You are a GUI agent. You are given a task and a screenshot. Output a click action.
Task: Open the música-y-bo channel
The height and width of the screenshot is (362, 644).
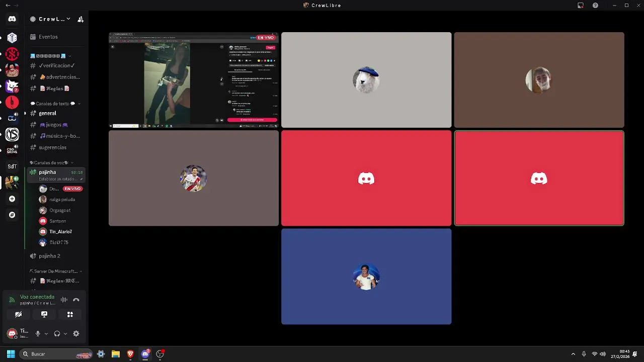(56, 136)
